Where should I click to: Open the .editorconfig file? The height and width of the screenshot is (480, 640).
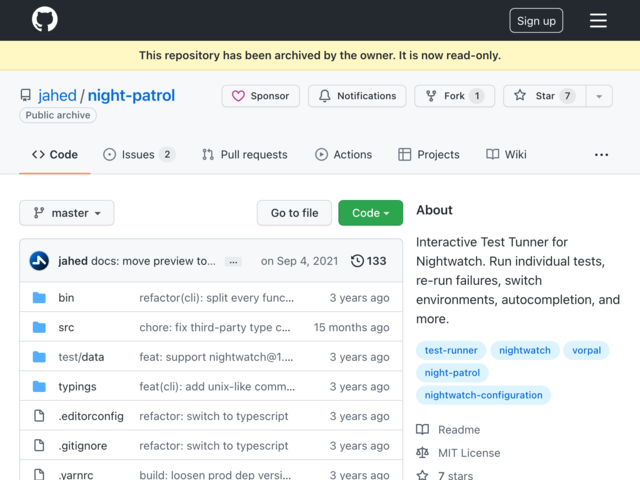91,416
